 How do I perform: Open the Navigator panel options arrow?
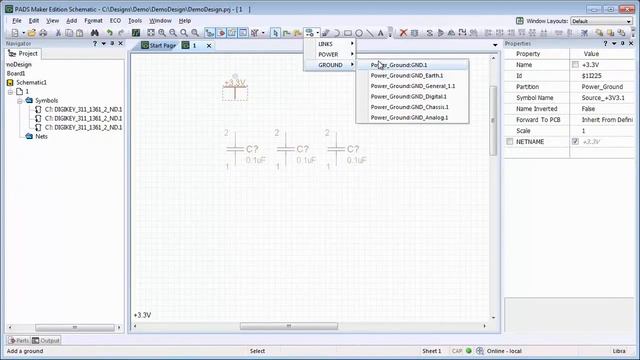104,43
